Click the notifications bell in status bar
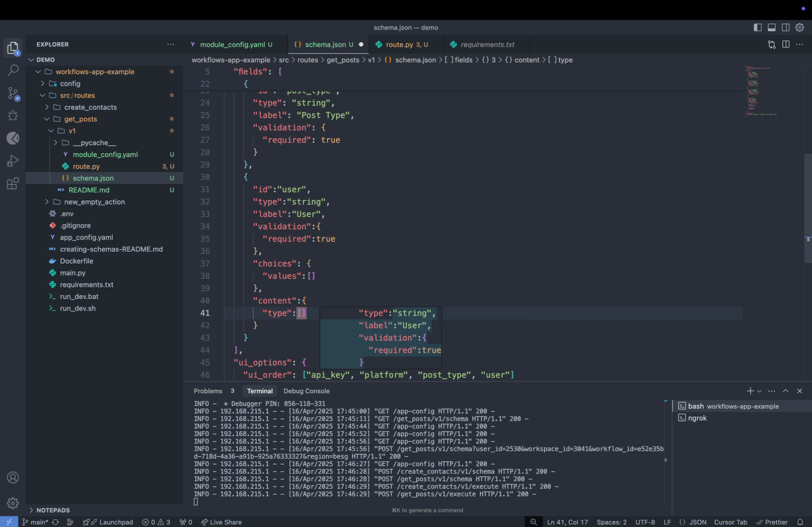This screenshot has height=527, width=812. [x=800, y=522]
